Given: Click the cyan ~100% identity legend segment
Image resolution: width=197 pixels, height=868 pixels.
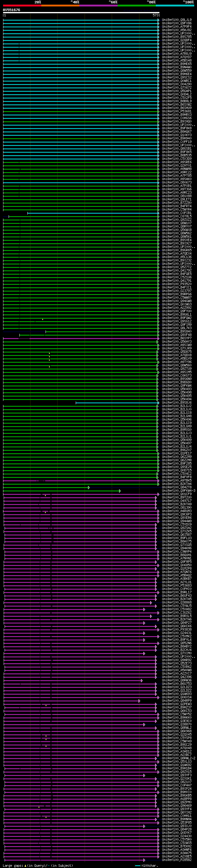Looking at the screenshot, I should [175, 6].
